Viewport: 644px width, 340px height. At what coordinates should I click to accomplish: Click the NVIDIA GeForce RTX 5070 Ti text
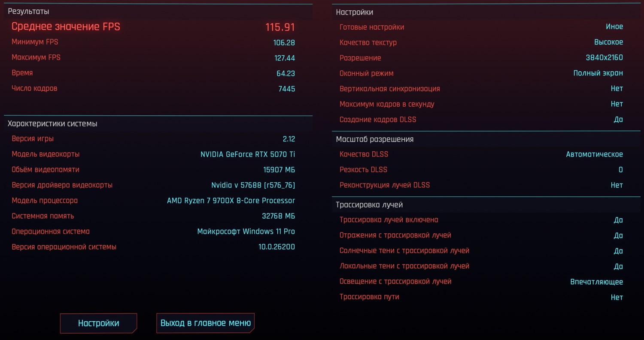point(248,154)
